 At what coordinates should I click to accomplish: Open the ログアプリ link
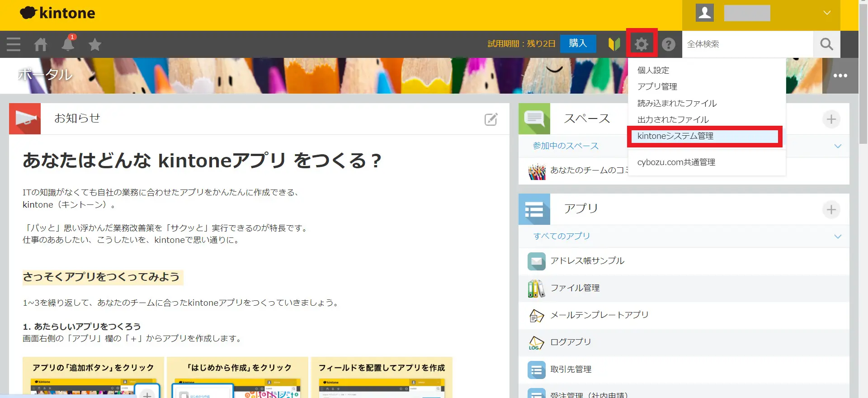click(571, 342)
